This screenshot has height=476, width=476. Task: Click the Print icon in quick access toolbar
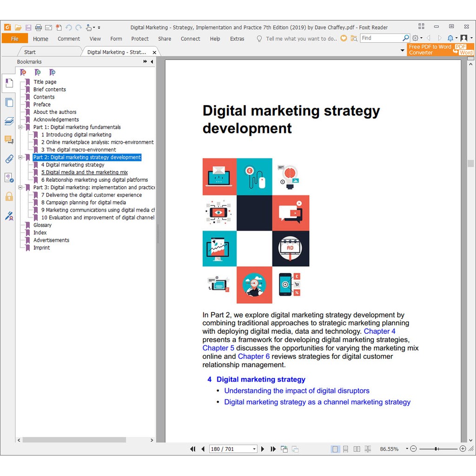point(39,27)
